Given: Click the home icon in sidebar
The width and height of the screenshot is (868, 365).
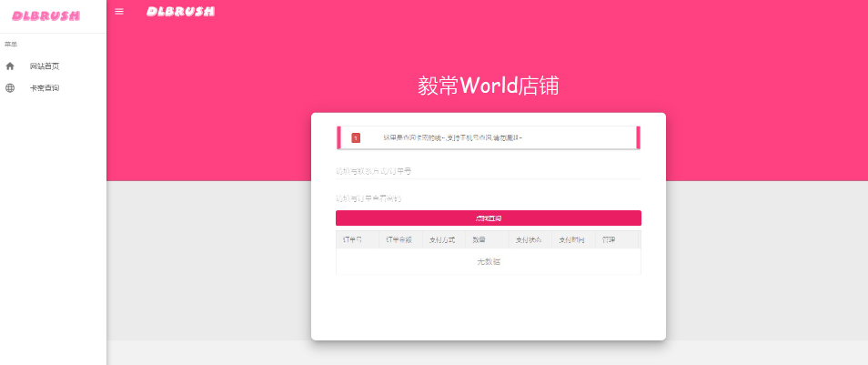Looking at the screenshot, I should 10,66.
